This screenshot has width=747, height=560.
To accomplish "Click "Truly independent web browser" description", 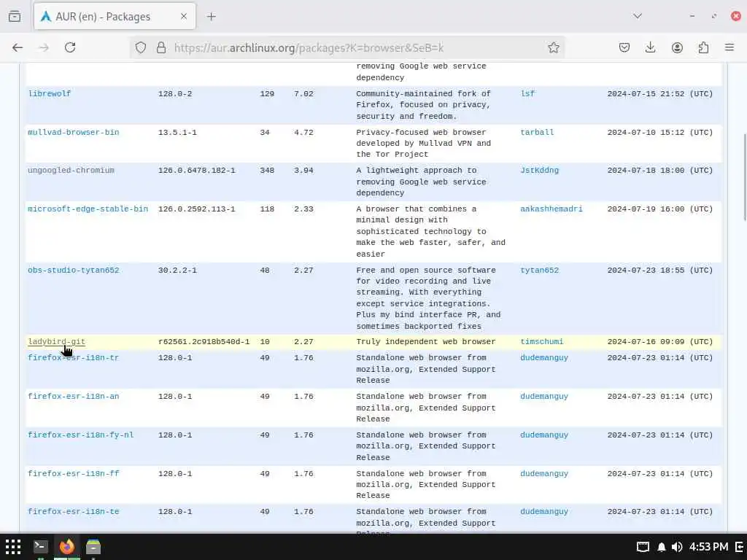I will point(426,342).
